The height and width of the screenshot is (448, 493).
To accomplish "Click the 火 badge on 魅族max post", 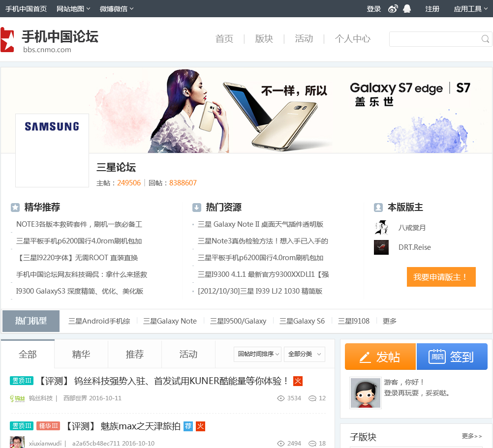I will tap(200, 426).
